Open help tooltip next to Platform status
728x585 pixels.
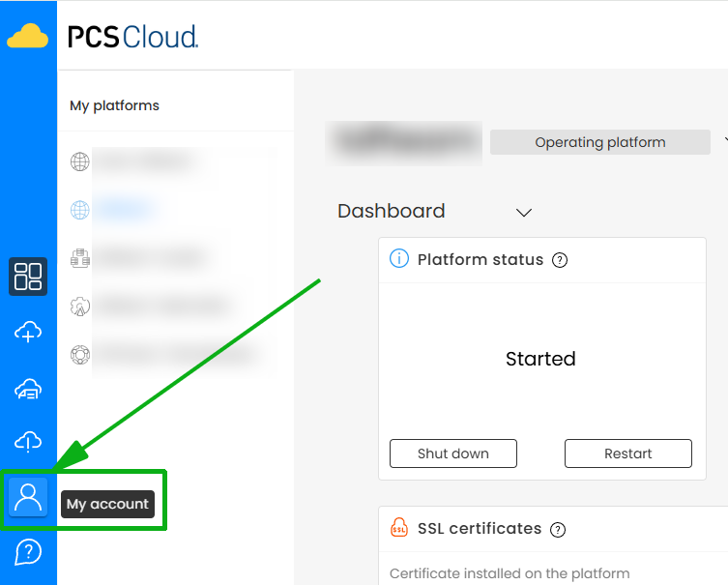point(560,260)
